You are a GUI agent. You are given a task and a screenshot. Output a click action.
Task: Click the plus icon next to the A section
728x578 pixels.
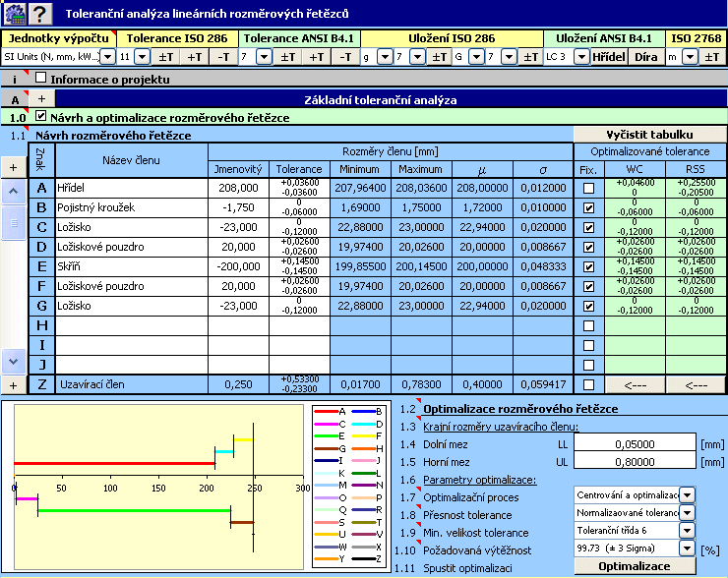tap(42, 98)
